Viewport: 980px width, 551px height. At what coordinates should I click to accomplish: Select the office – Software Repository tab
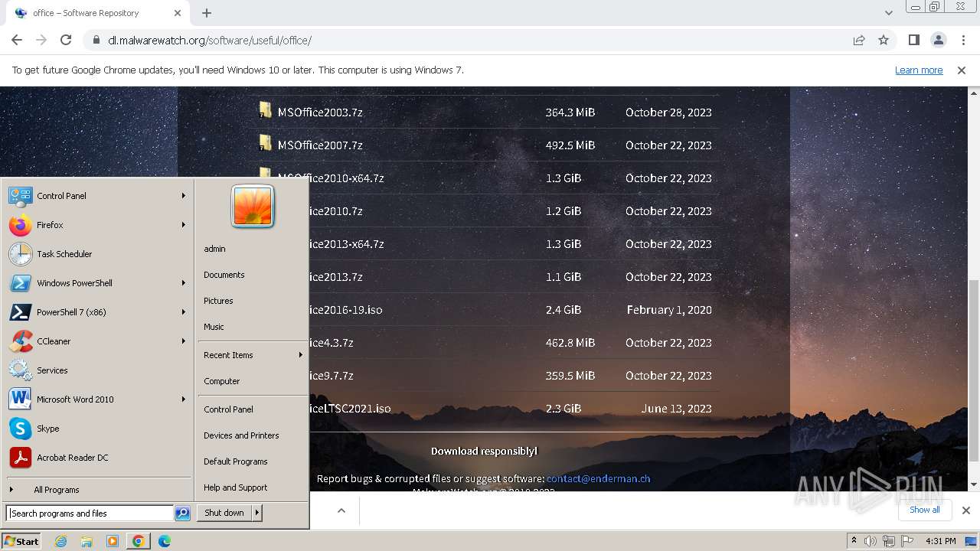pos(96,13)
